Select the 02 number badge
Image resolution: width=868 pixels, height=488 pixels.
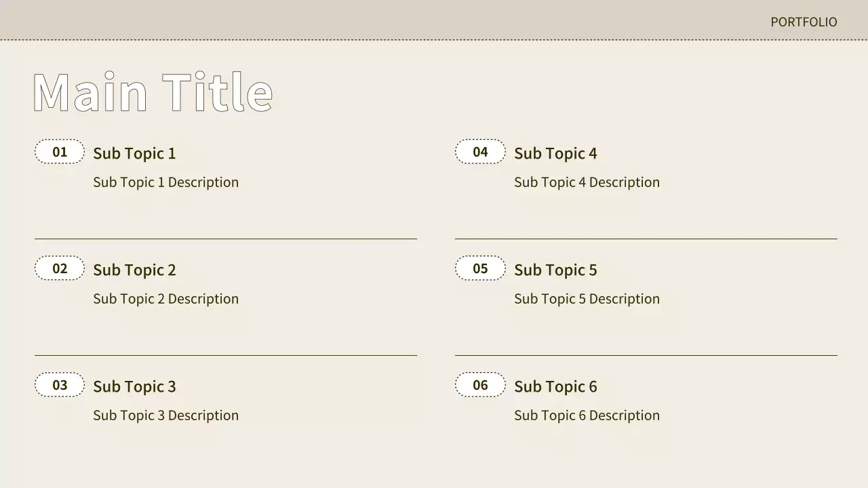pos(60,268)
